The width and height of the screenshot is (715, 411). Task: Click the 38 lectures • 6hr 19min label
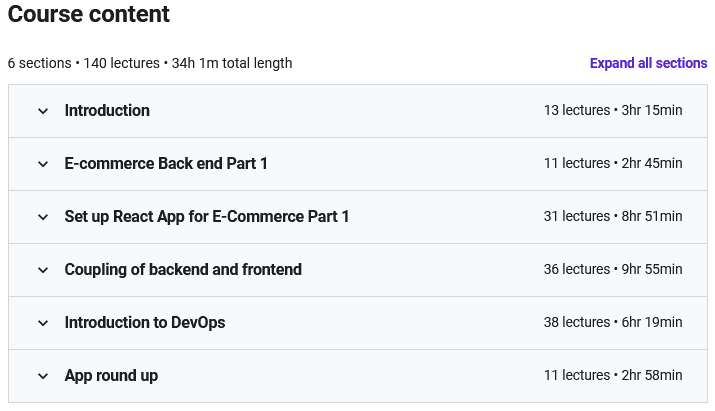point(613,323)
